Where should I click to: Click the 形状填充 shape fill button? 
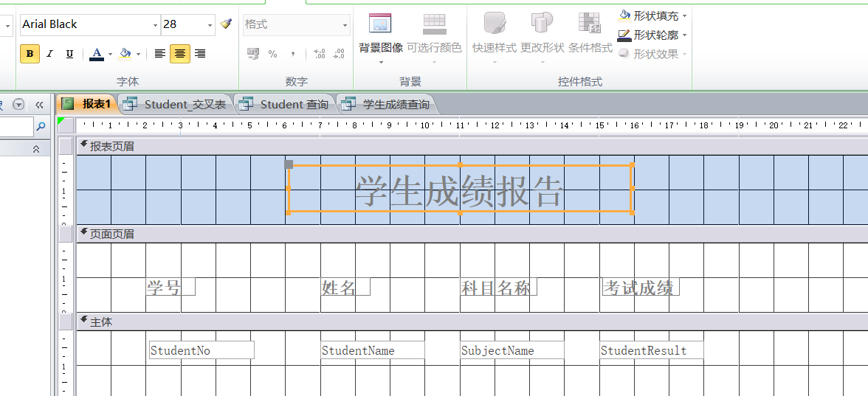coord(652,15)
